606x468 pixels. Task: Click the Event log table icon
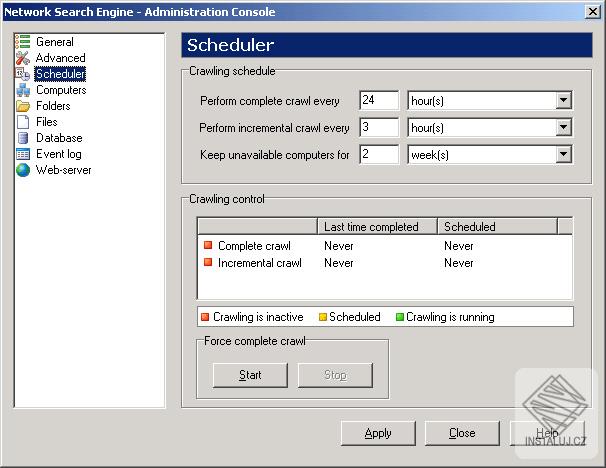[x=23, y=154]
